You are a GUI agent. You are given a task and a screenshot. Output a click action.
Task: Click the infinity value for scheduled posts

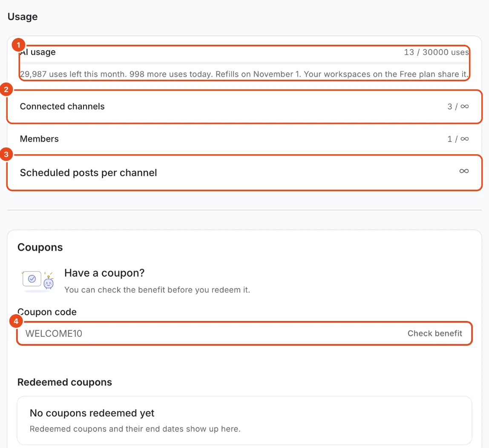464,171
